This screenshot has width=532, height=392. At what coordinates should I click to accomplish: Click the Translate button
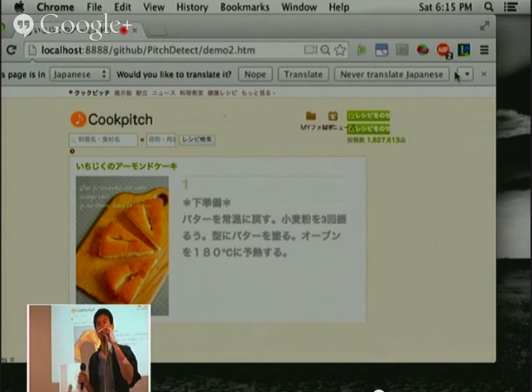[x=304, y=74]
